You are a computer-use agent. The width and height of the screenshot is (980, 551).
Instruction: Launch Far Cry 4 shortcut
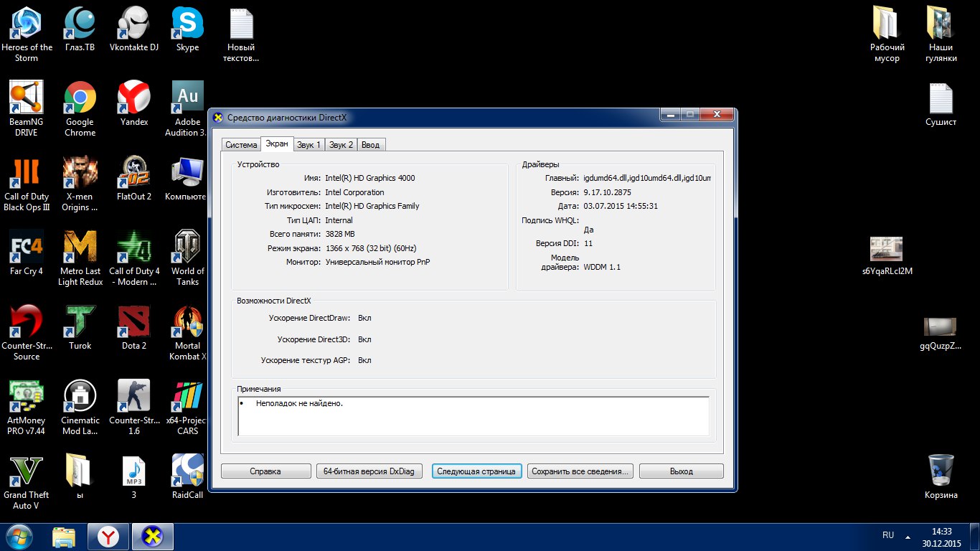(x=27, y=253)
